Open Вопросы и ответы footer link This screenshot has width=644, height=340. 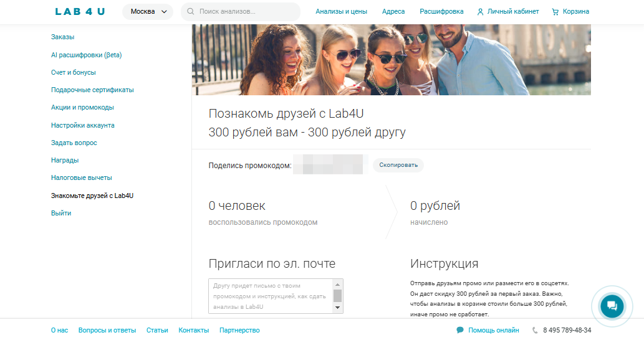pos(107,330)
